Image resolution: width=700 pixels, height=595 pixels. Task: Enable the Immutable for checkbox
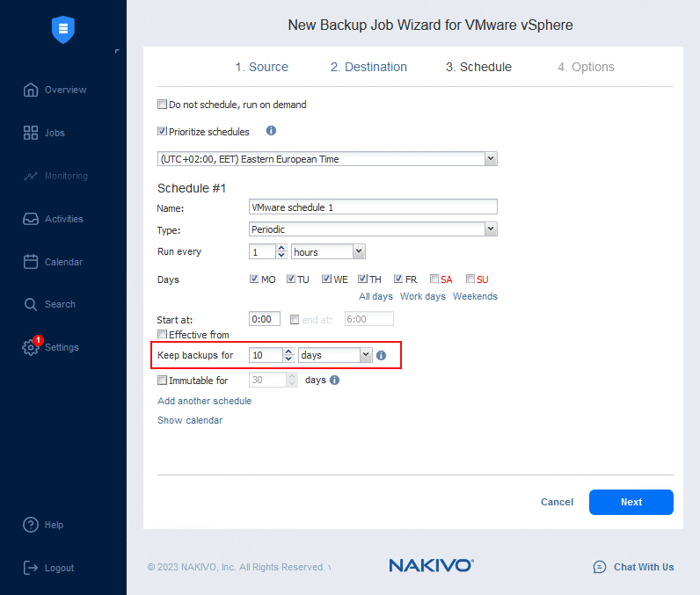coord(162,380)
